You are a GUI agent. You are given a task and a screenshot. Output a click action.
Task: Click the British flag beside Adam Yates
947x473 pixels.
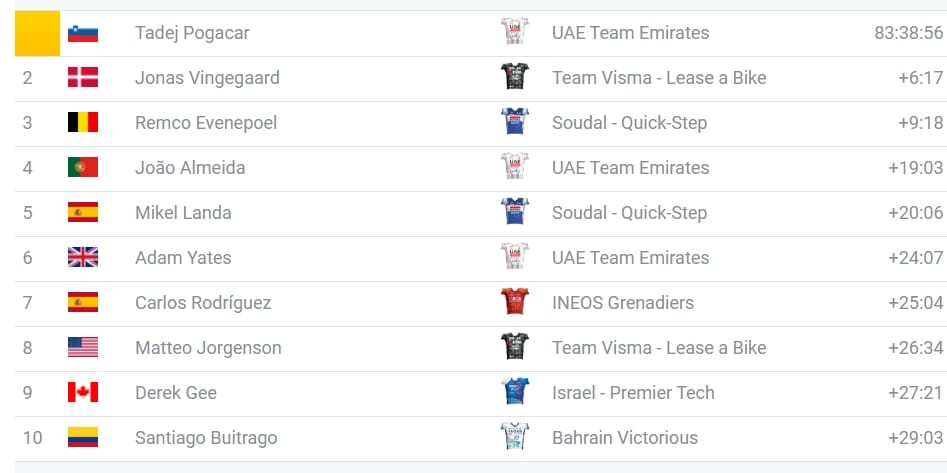(82, 258)
